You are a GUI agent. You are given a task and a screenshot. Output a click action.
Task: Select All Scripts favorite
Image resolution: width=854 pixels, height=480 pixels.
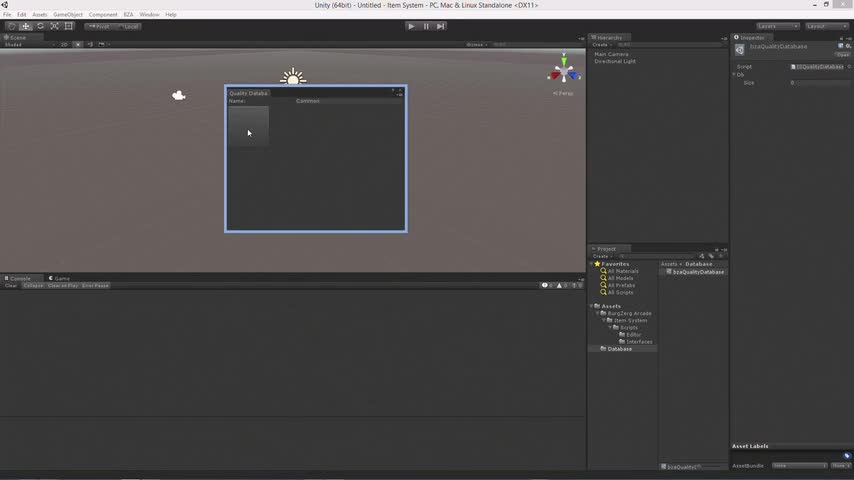pyautogui.click(x=617, y=293)
